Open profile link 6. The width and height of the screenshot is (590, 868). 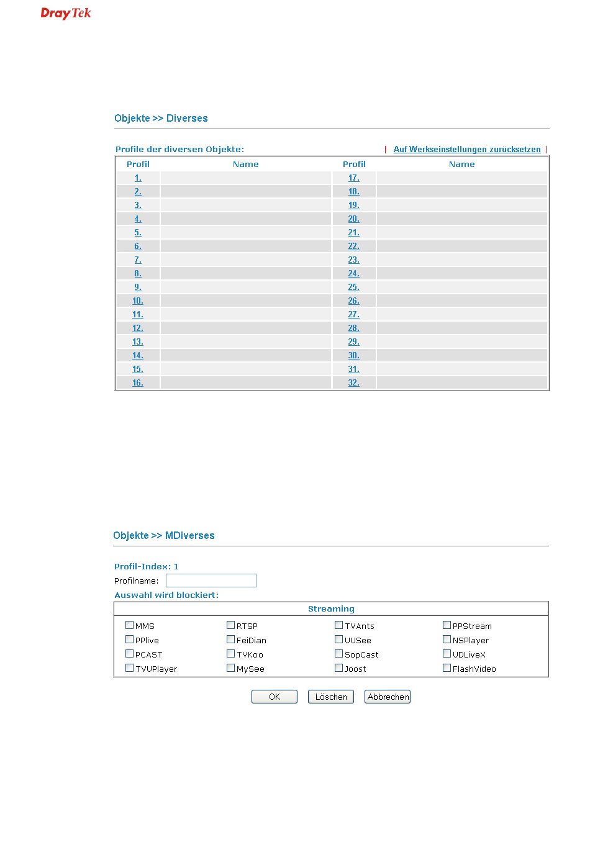[138, 246]
